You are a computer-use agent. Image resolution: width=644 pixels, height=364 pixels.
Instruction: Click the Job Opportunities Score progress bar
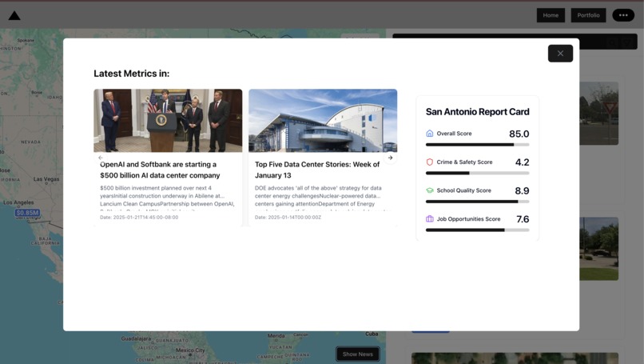[x=477, y=230]
